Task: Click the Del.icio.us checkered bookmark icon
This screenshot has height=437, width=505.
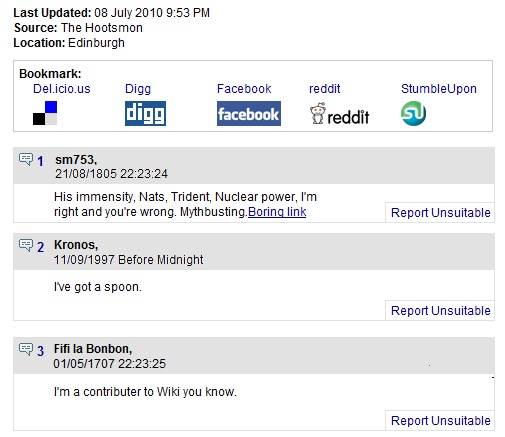Action: [45, 113]
